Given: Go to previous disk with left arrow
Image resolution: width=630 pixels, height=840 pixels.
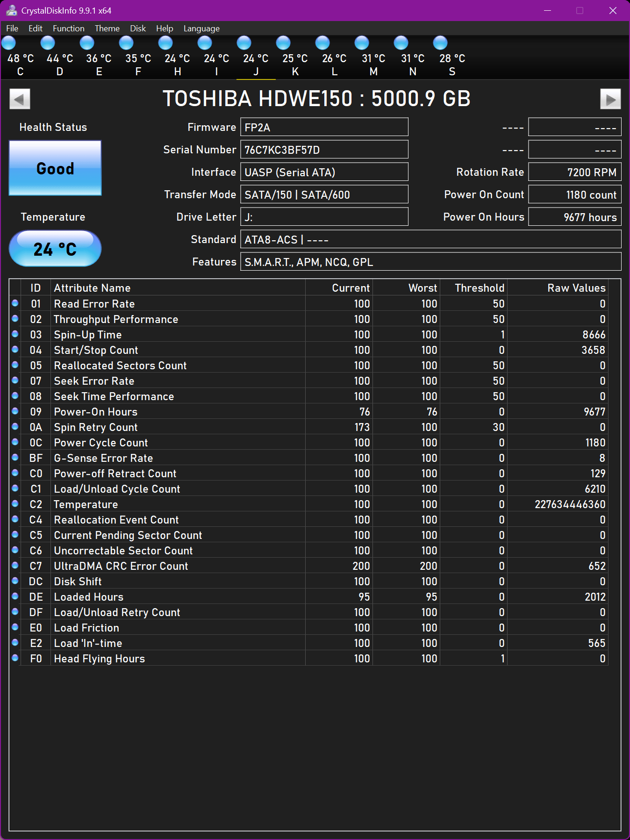Looking at the screenshot, I should click(20, 99).
